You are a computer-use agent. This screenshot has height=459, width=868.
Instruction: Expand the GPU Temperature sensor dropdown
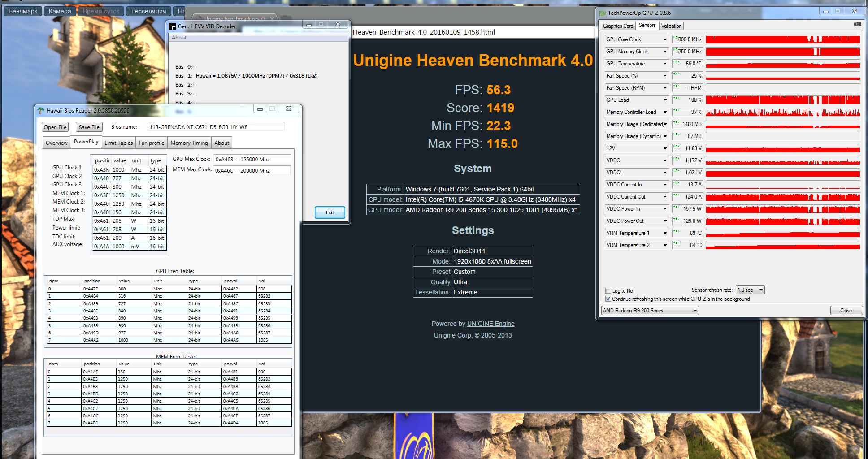pos(665,64)
